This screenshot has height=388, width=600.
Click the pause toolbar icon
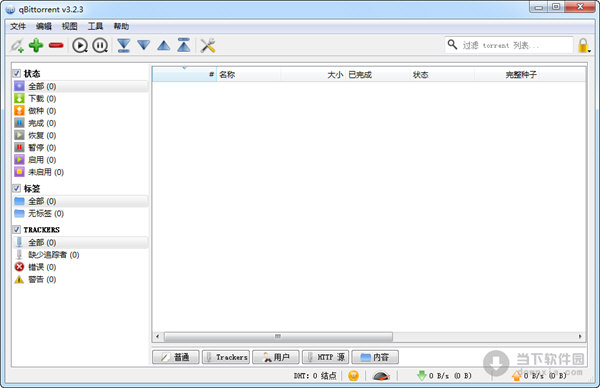click(100, 46)
